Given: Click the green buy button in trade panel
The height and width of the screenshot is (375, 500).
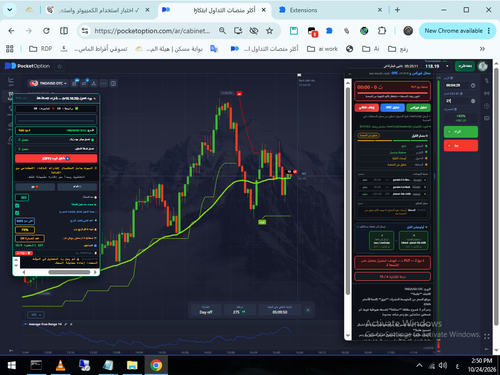Looking at the screenshot, I should (461, 132).
